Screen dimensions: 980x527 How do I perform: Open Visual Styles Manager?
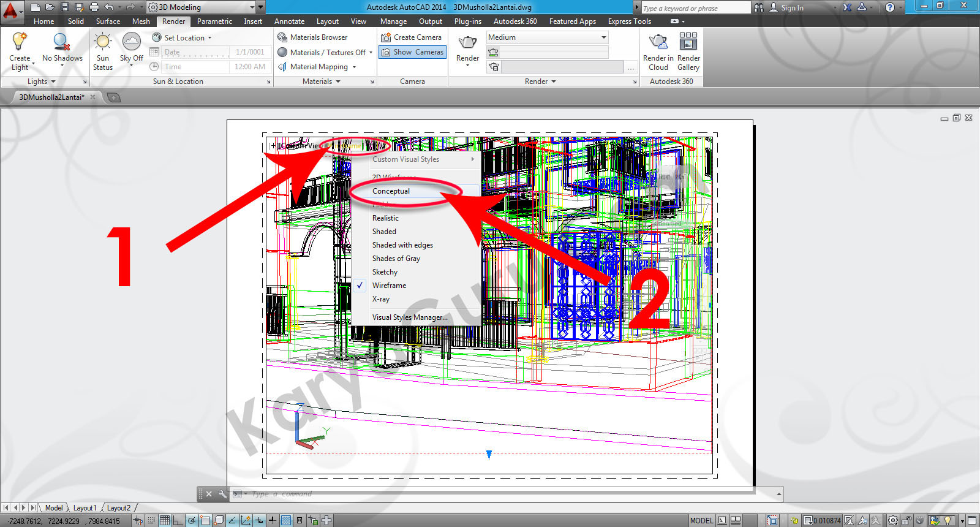[x=410, y=317]
